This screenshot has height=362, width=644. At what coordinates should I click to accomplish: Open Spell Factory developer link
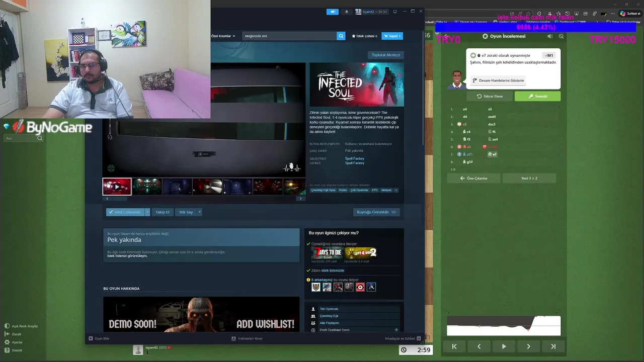pyautogui.click(x=355, y=158)
